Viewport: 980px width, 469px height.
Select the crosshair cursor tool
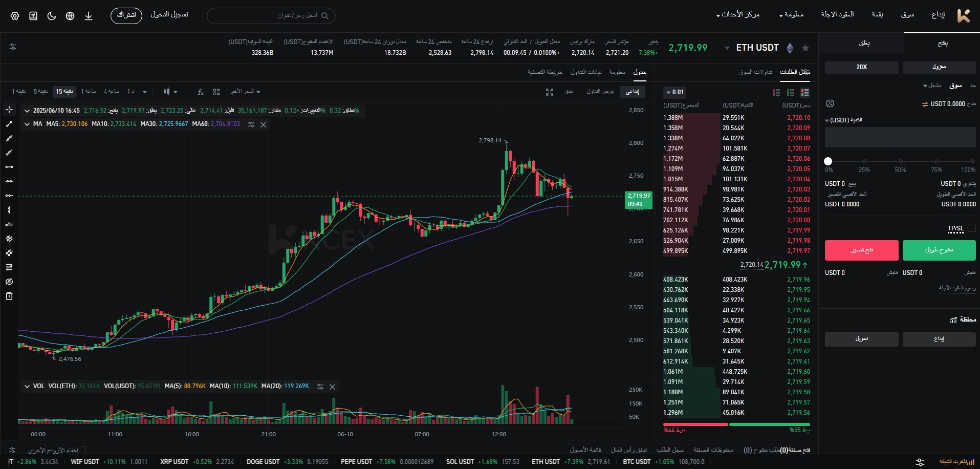[x=9, y=110]
